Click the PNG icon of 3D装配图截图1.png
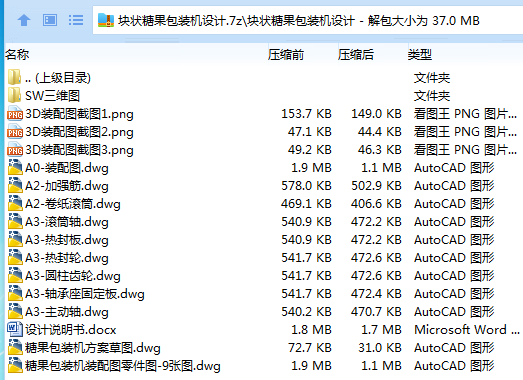 coord(15,113)
